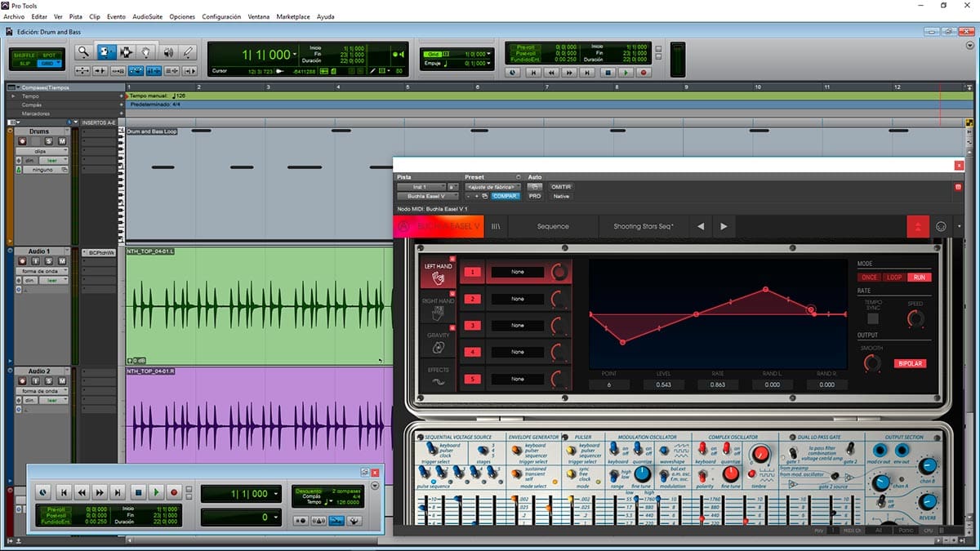Image resolution: width=980 pixels, height=551 pixels.
Task: Open the Ventana menu
Action: 259,16
